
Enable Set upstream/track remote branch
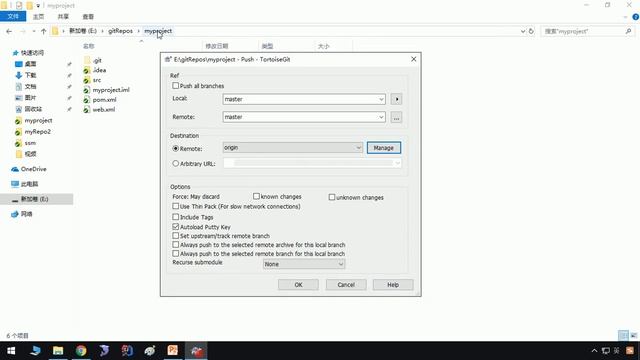pyautogui.click(x=176, y=236)
